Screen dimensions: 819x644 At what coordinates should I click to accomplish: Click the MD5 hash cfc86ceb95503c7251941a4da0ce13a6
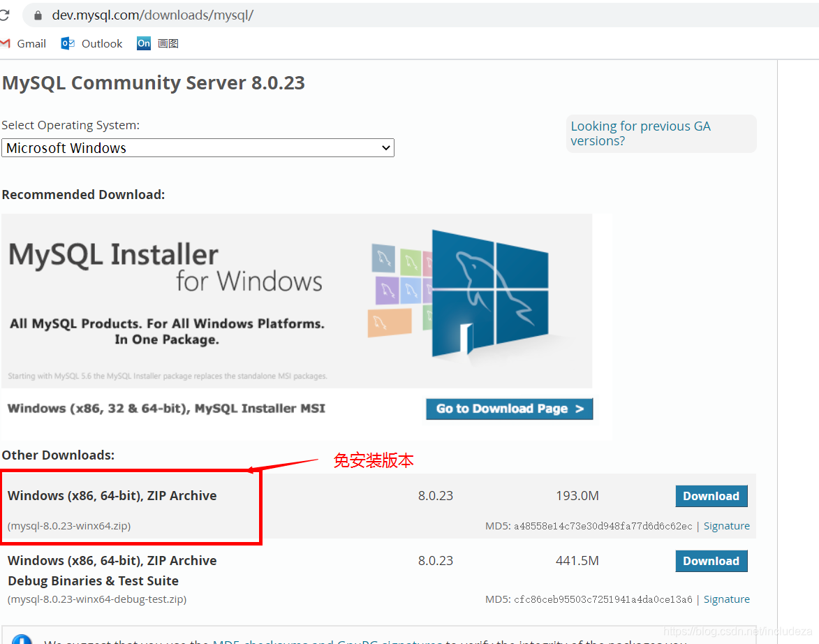[603, 599]
